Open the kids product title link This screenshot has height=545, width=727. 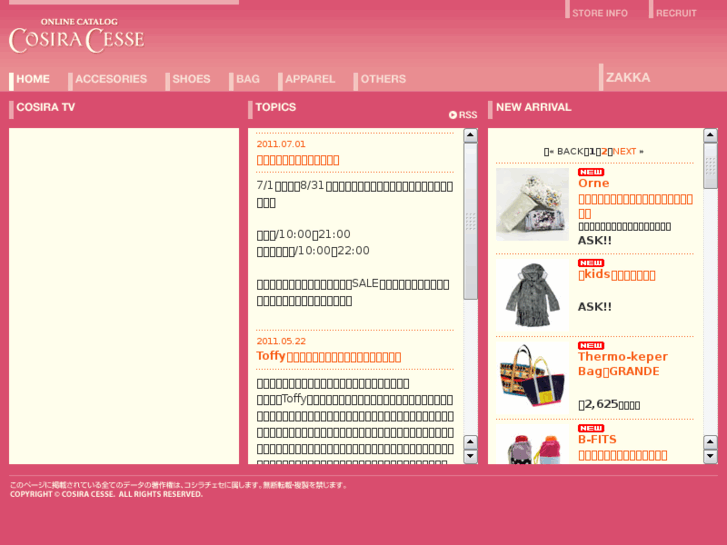617,275
